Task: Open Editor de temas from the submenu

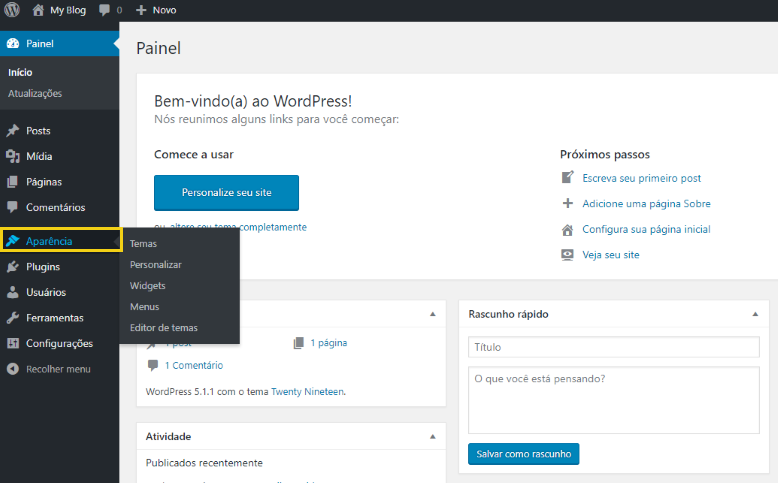Action: coord(164,328)
